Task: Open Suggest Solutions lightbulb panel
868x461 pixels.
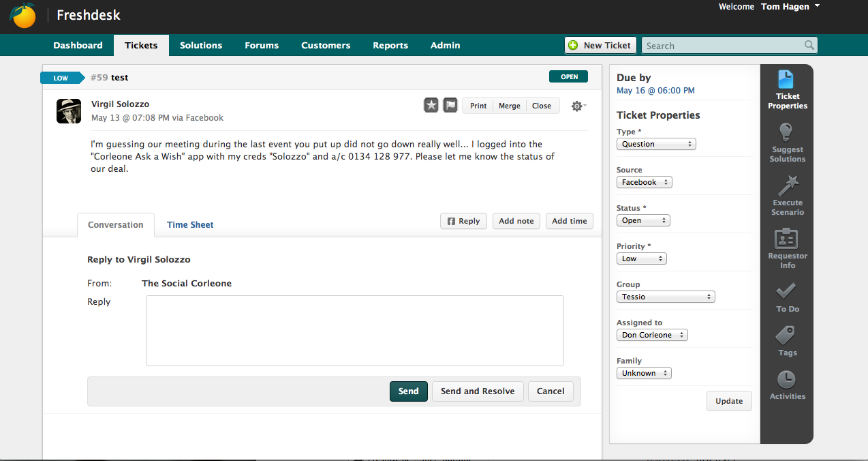Action: pos(787,143)
